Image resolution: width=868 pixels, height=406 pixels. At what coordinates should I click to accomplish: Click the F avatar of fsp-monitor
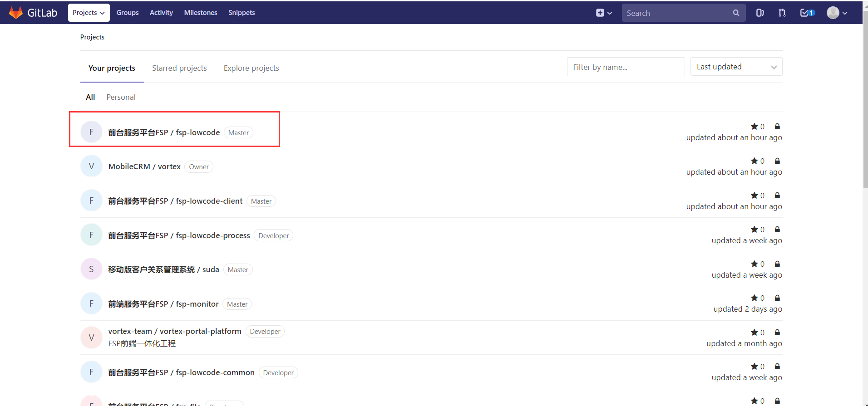(x=91, y=303)
